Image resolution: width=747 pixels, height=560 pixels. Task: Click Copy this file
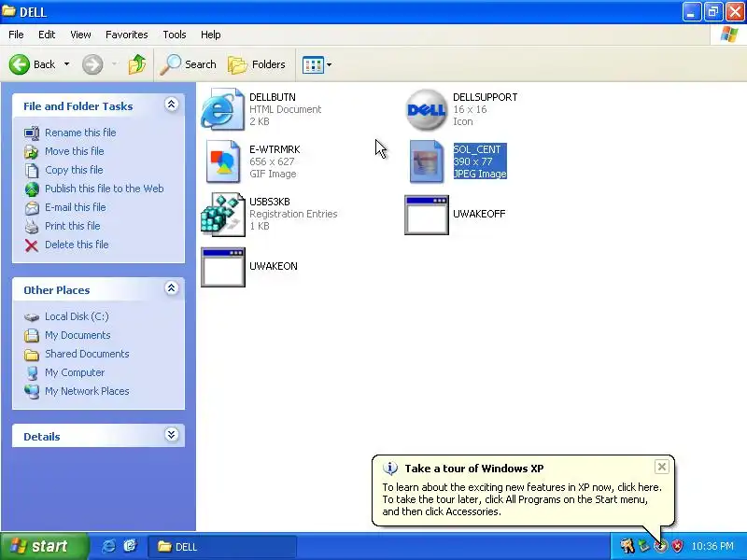pos(74,170)
